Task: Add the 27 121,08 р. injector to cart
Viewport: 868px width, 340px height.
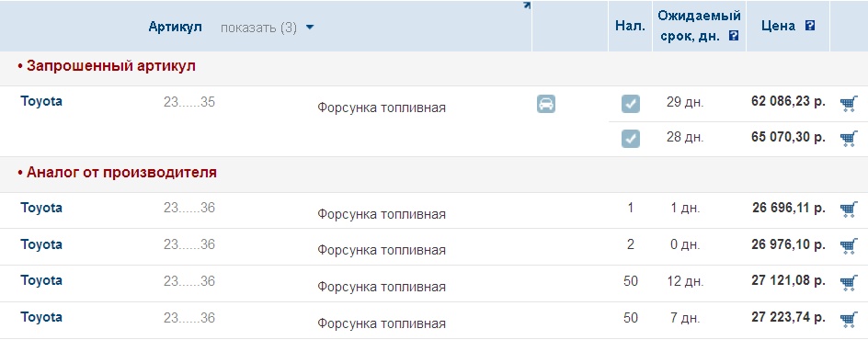Action: click(849, 282)
